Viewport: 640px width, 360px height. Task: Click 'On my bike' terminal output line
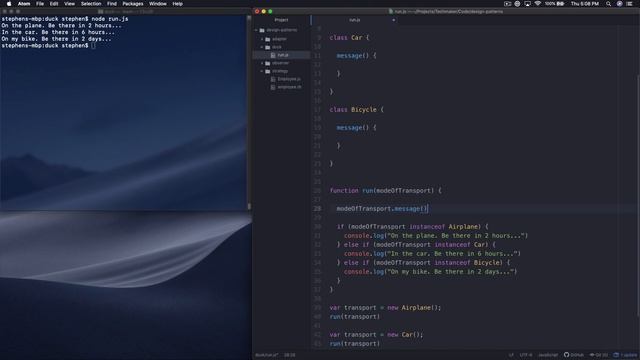[56, 39]
